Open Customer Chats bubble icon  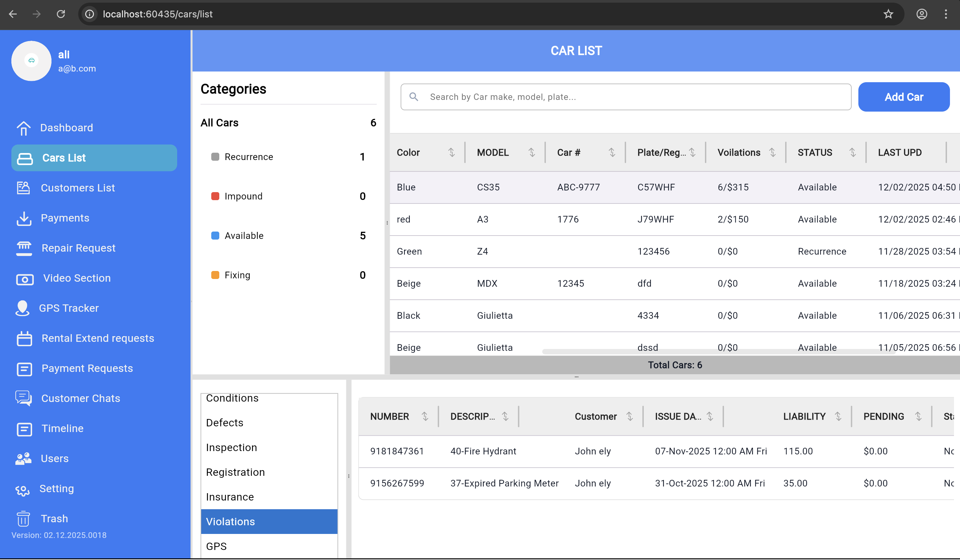(x=24, y=399)
